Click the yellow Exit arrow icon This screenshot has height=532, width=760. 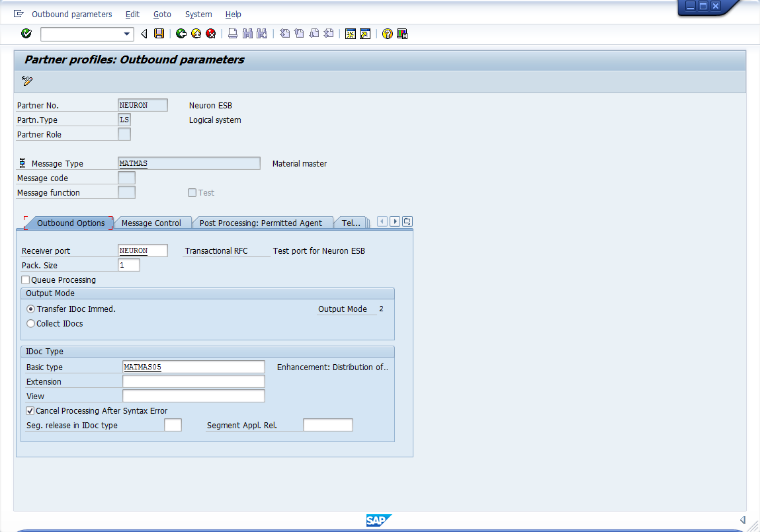[196, 34]
